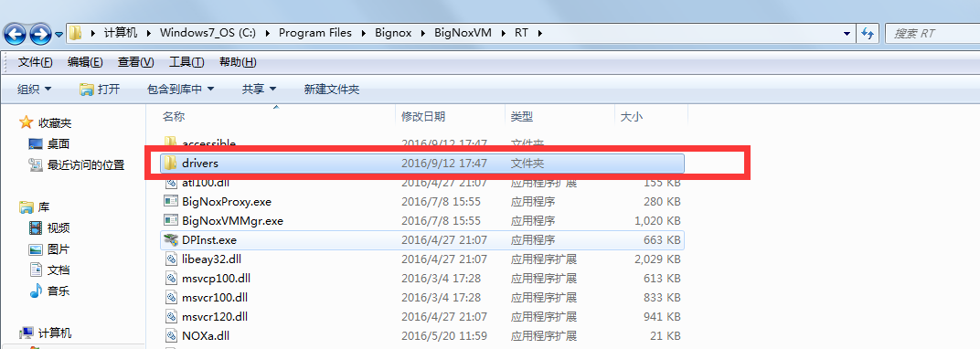Click 新建文件夹 toolbar button

(332, 90)
